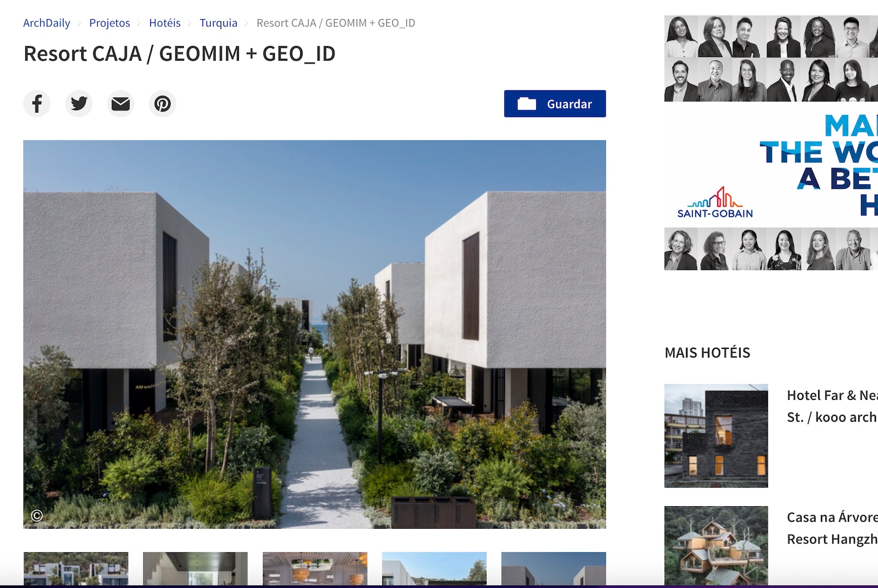Click the copyright symbol on the main photo
This screenshot has width=878, height=588.
(x=37, y=516)
